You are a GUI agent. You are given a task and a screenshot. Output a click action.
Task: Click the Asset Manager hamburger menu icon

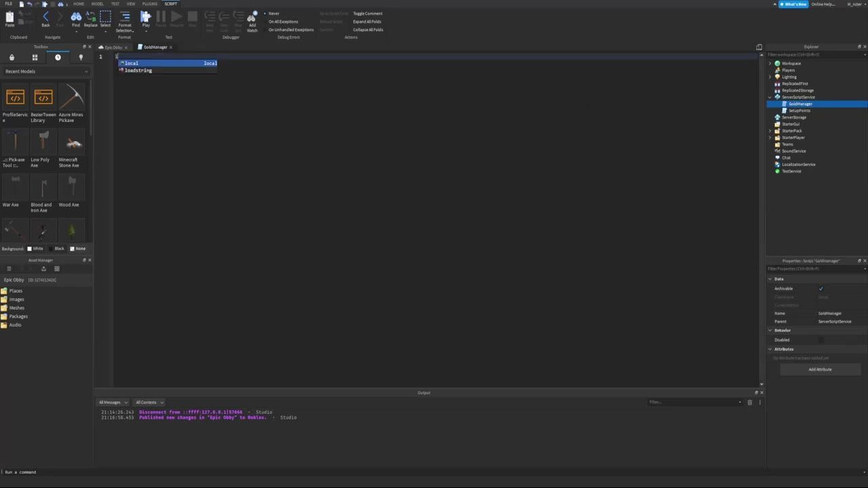9,268
